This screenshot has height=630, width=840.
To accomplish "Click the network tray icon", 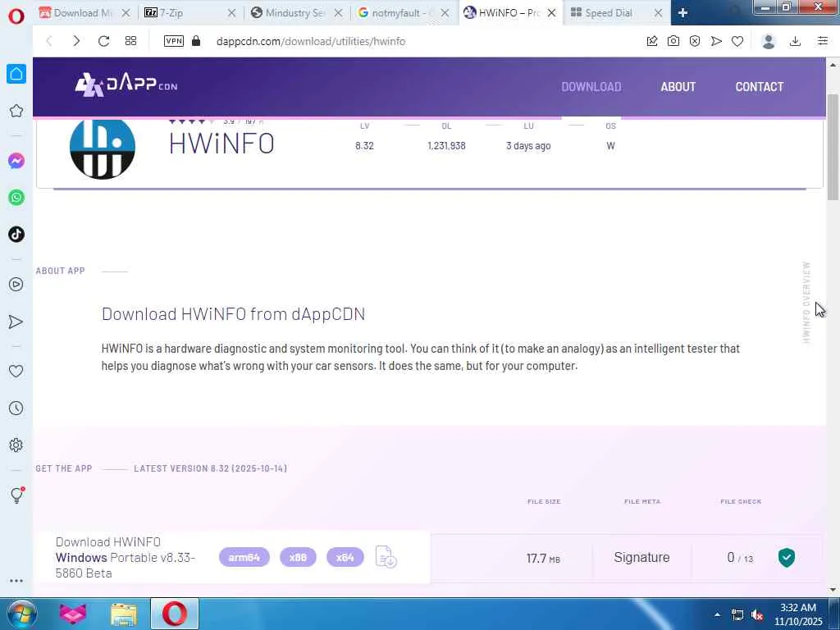I will pos(737,615).
